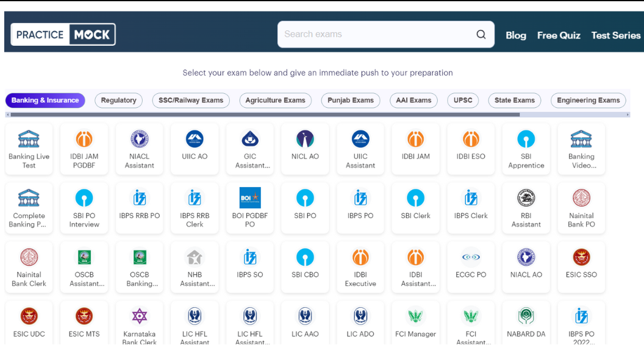
Task: Select the LIC HFL Assistant icon
Action: (x=195, y=316)
